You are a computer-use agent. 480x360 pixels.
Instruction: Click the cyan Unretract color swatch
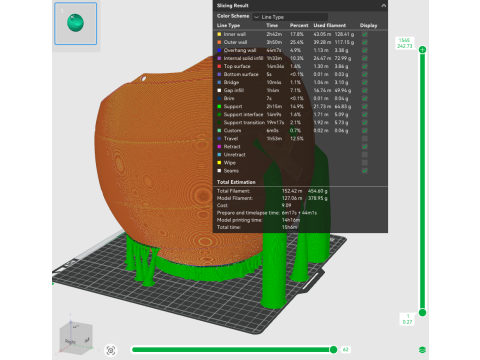coord(219,155)
